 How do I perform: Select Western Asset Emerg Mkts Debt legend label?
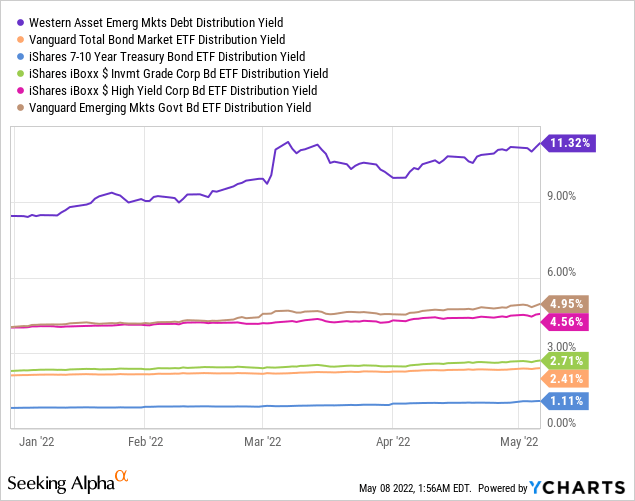(156, 22)
